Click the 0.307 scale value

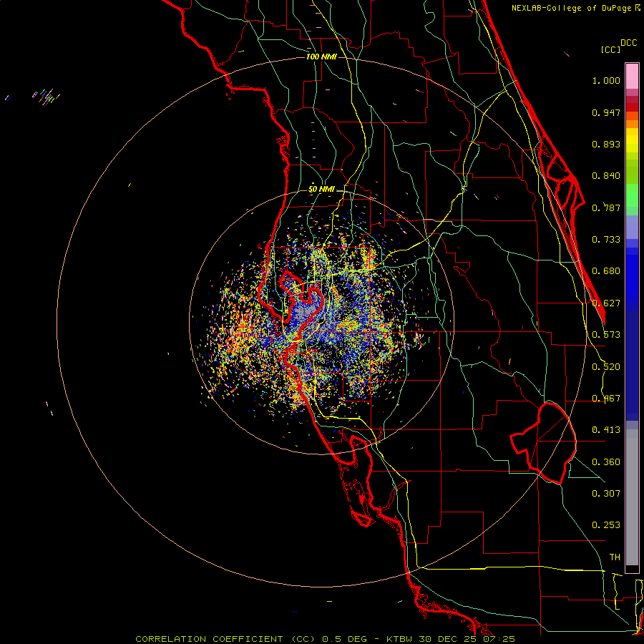pyautogui.click(x=606, y=494)
